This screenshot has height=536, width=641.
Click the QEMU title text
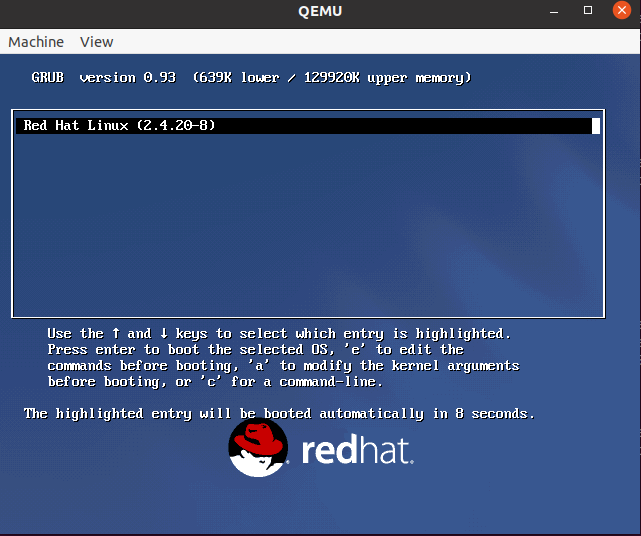[x=320, y=11]
